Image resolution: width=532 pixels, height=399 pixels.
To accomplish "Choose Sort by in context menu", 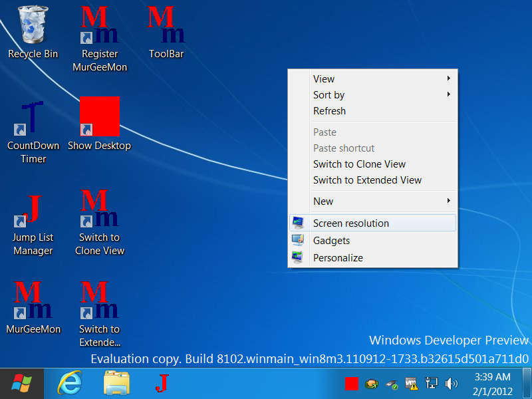I will (372, 94).
